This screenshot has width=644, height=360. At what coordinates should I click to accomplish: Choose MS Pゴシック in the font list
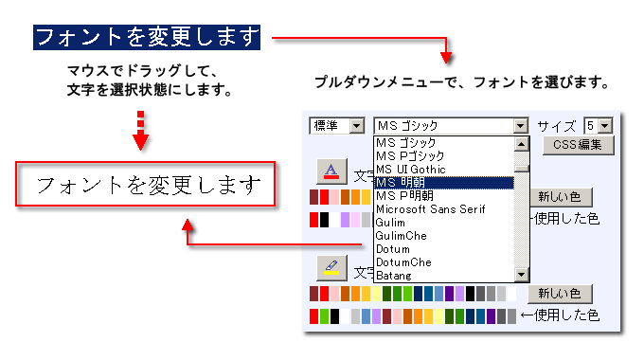click(444, 156)
